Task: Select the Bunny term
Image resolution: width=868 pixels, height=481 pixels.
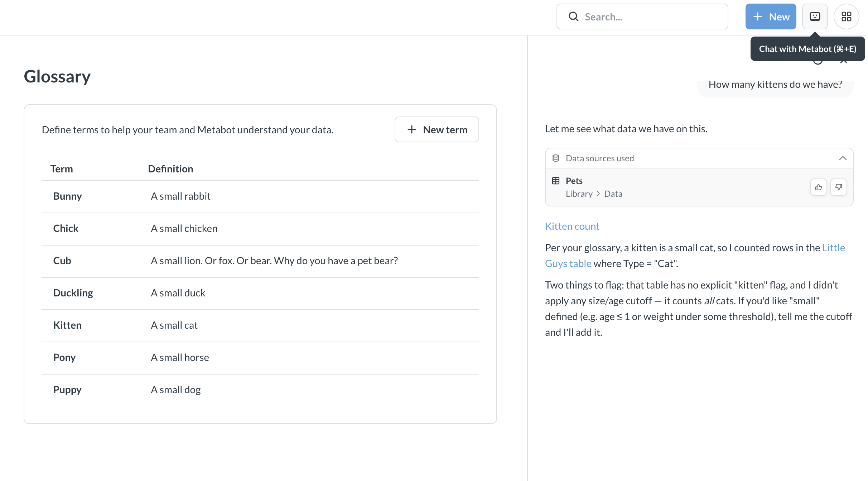Action: click(x=67, y=196)
